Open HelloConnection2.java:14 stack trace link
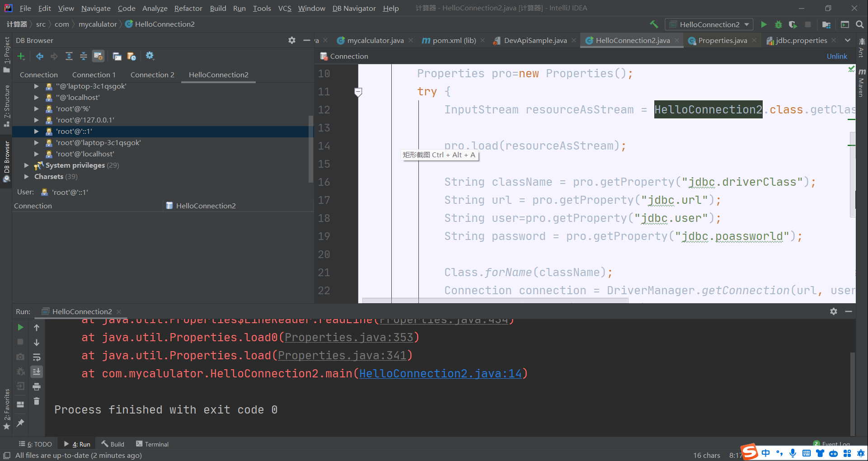Screen dimensions: 868x461 [x=440, y=374]
